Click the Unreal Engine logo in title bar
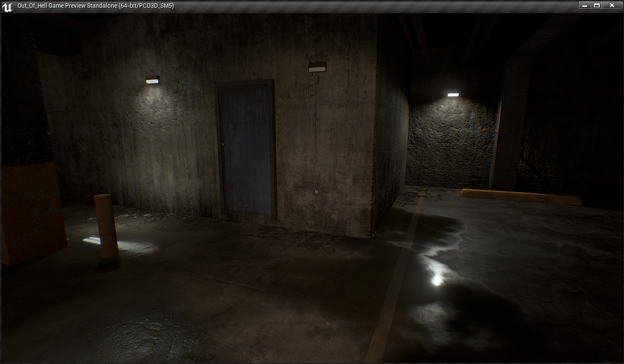624x364 pixels. (x=7, y=7)
